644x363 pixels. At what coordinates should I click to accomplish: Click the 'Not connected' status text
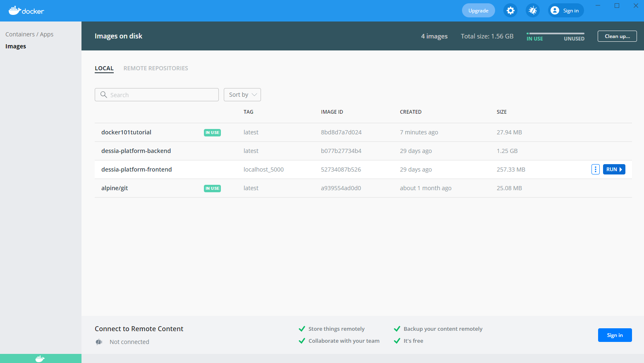point(129,342)
